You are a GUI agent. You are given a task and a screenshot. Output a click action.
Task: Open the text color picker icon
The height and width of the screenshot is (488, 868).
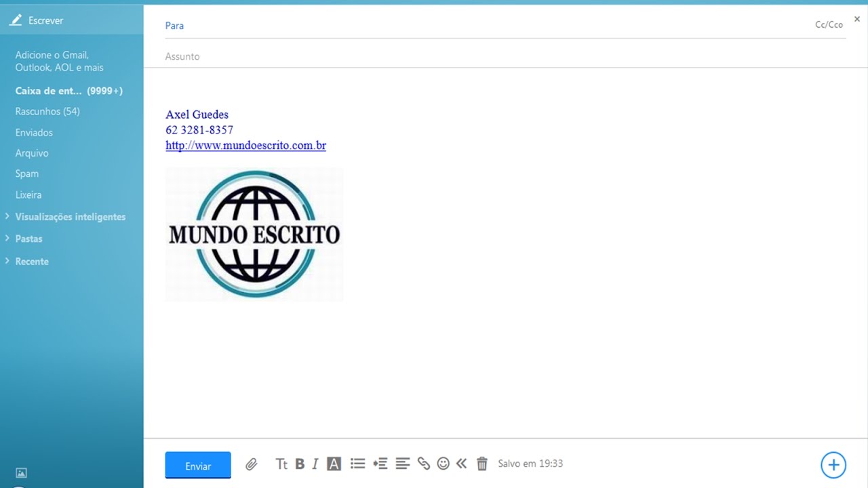(334, 464)
